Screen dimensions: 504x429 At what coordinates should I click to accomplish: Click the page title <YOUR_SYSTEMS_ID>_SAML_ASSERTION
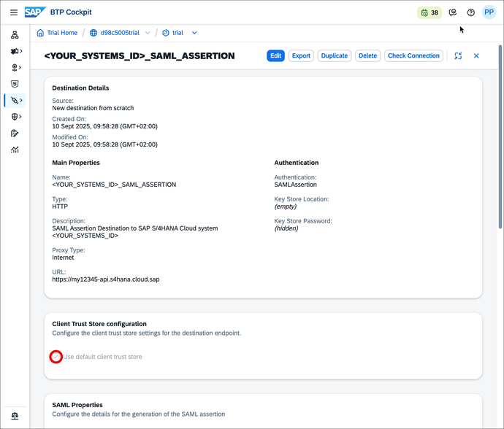pos(140,56)
